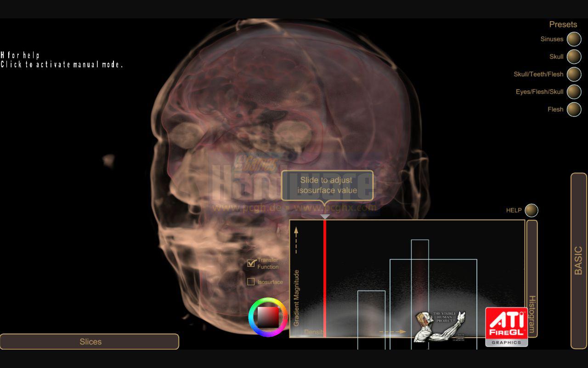Image resolution: width=588 pixels, height=368 pixels.
Task: Select the Sinuses preset sphere
Action: click(x=574, y=39)
